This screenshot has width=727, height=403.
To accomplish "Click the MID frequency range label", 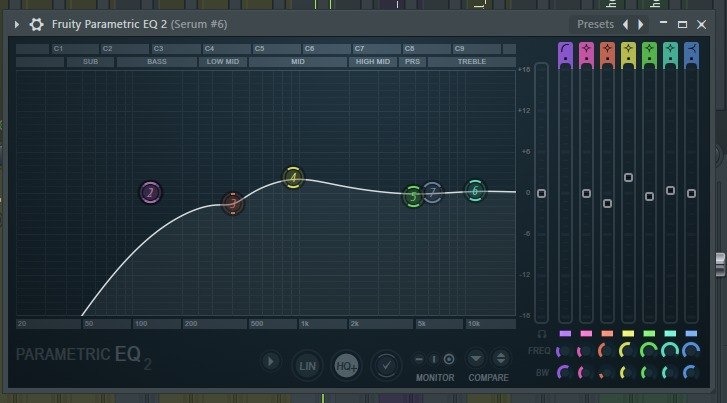I will coord(298,62).
